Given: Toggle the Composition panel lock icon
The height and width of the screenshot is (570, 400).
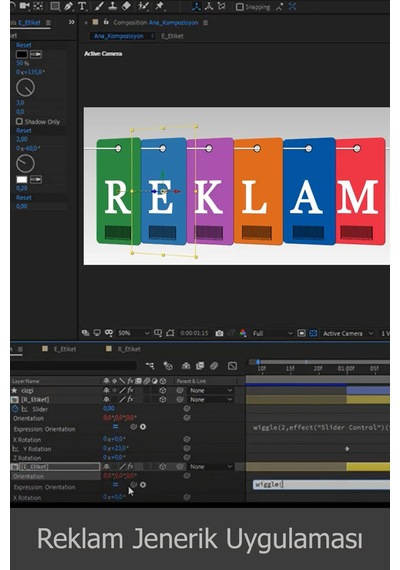Looking at the screenshot, I should coord(106,22).
